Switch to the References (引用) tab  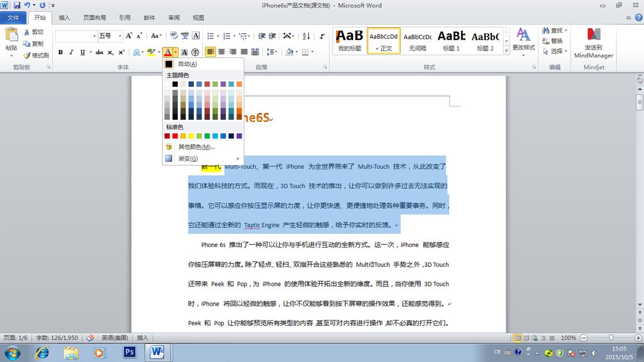click(x=125, y=18)
